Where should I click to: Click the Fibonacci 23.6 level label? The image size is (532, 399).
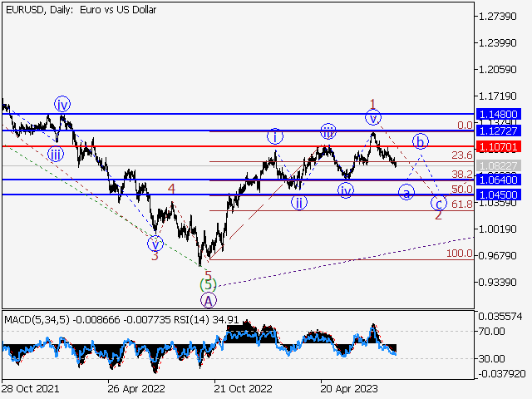[x=462, y=155]
